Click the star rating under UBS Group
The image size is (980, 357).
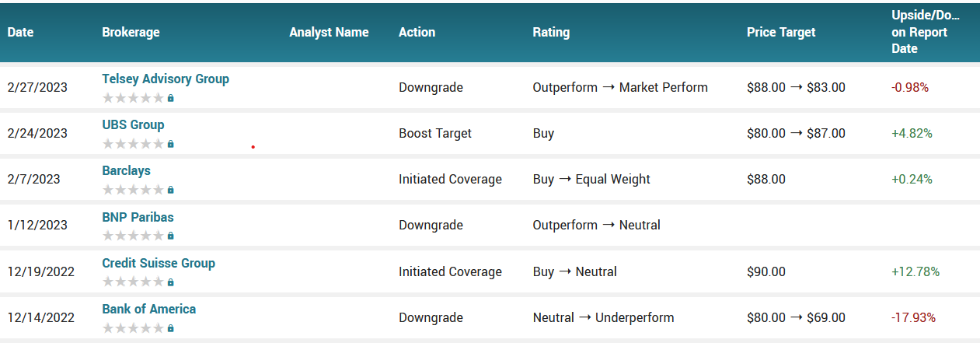point(133,144)
